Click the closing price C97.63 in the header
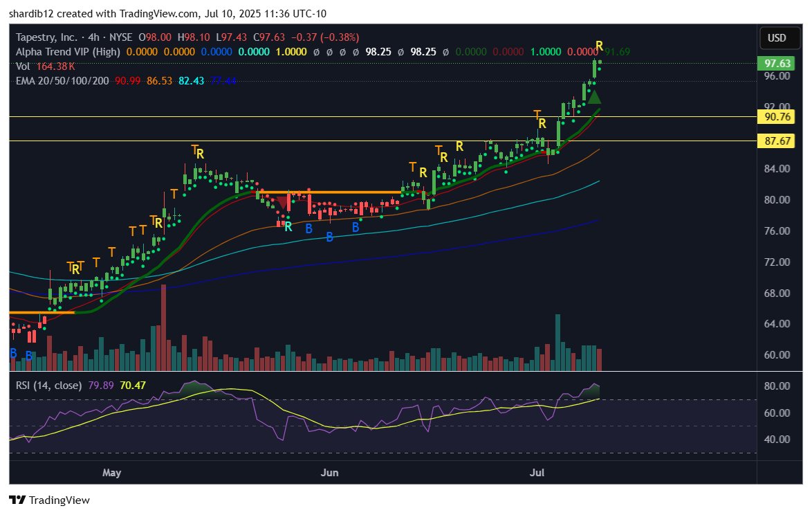 point(269,37)
